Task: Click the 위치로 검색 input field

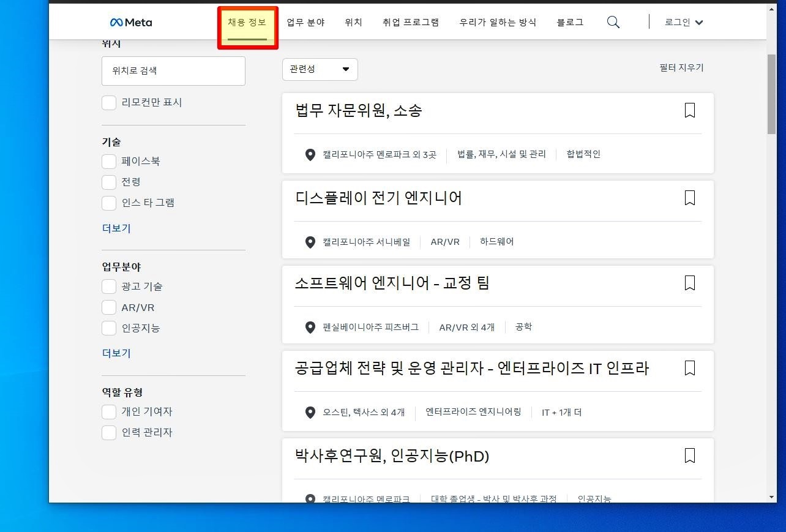Action: coord(173,71)
